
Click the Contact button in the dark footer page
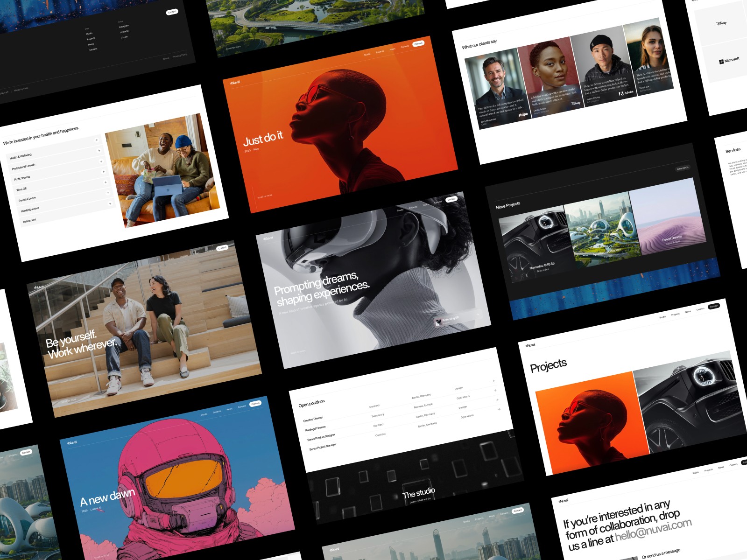(172, 12)
